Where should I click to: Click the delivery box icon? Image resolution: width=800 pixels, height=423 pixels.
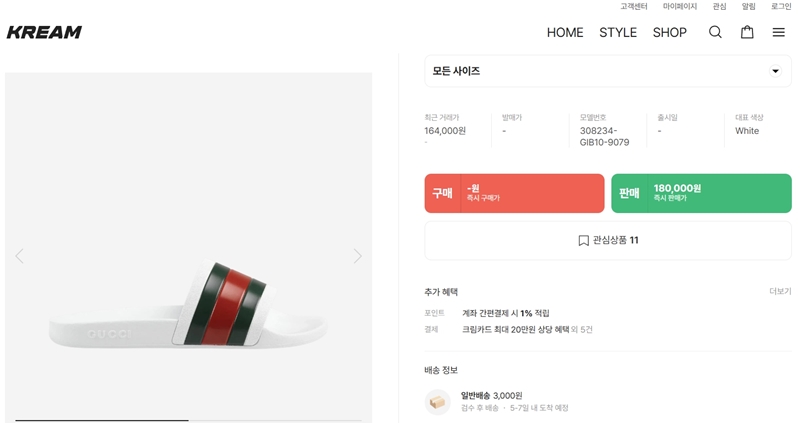tap(437, 402)
